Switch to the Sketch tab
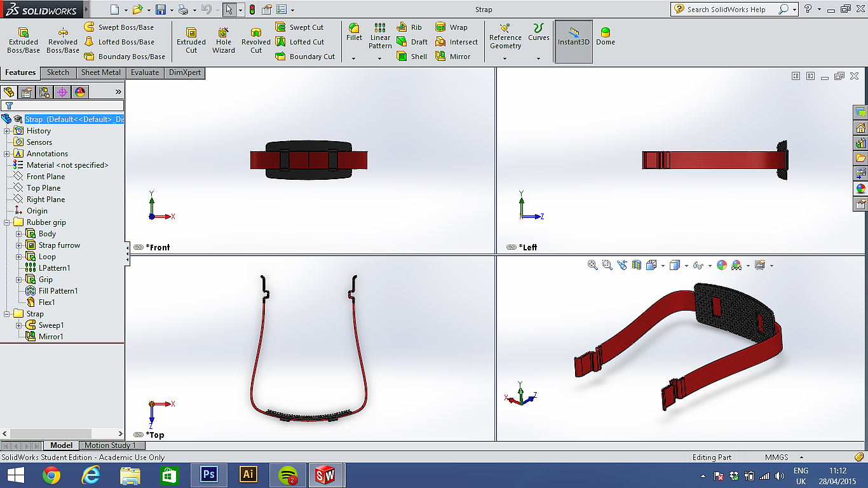Screen dimensions: 868x488 58,72
